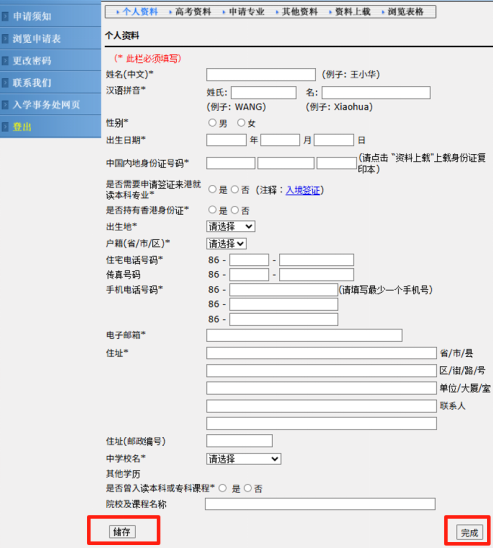This screenshot has width=494, height=548.
Task: Open the 中学校名 dropdown
Action: pos(244,459)
